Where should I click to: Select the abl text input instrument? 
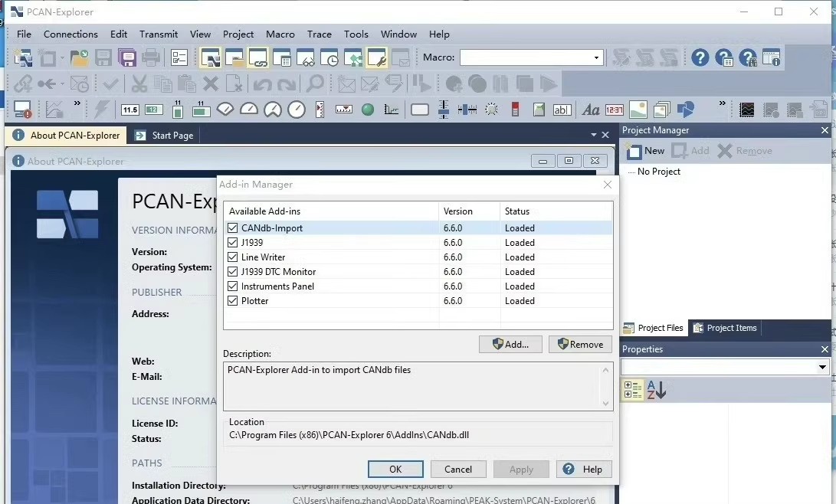(x=562, y=110)
